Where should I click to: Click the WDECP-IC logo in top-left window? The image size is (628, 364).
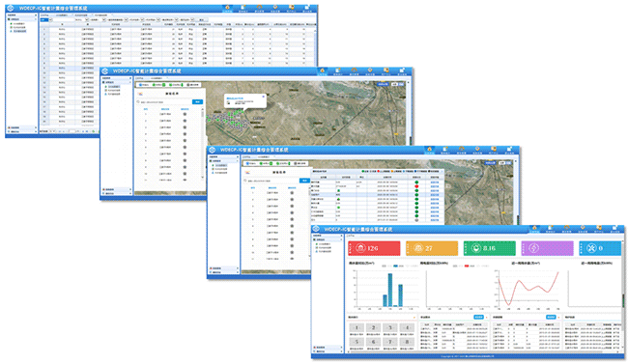click(x=11, y=8)
